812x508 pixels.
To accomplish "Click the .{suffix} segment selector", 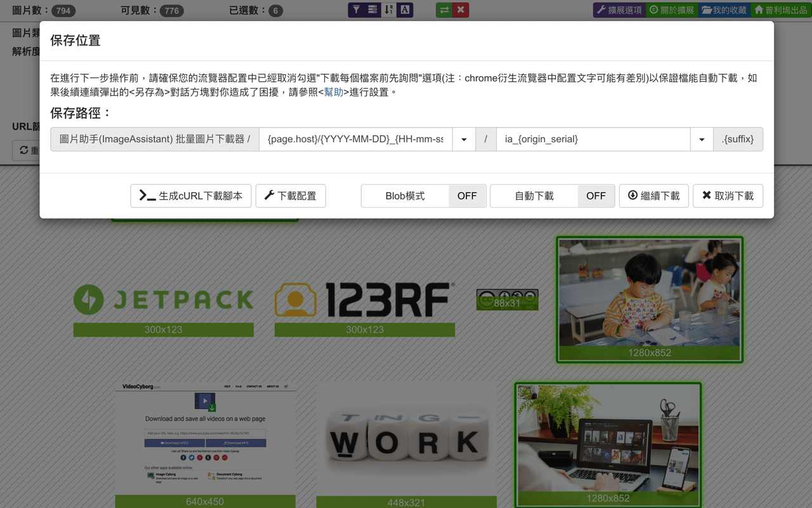I will pos(738,139).
